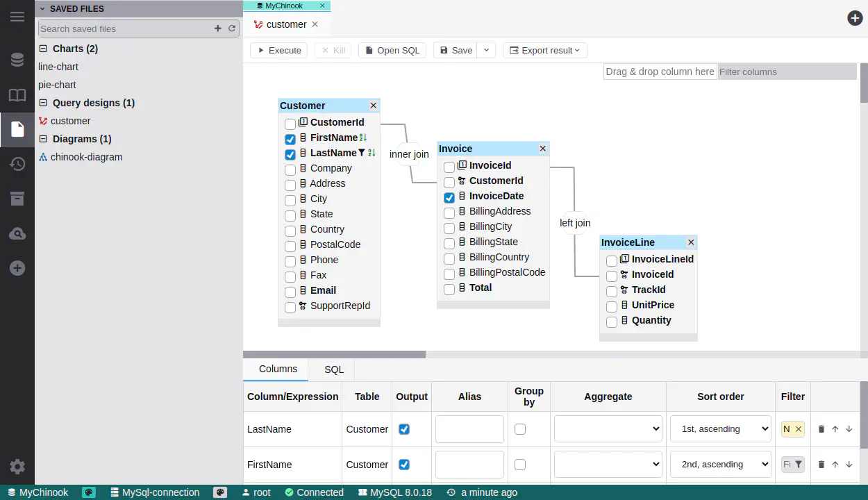Open the LastName sort order dropdown
The image size is (868, 500).
pyautogui.click(x=720, y=429)
